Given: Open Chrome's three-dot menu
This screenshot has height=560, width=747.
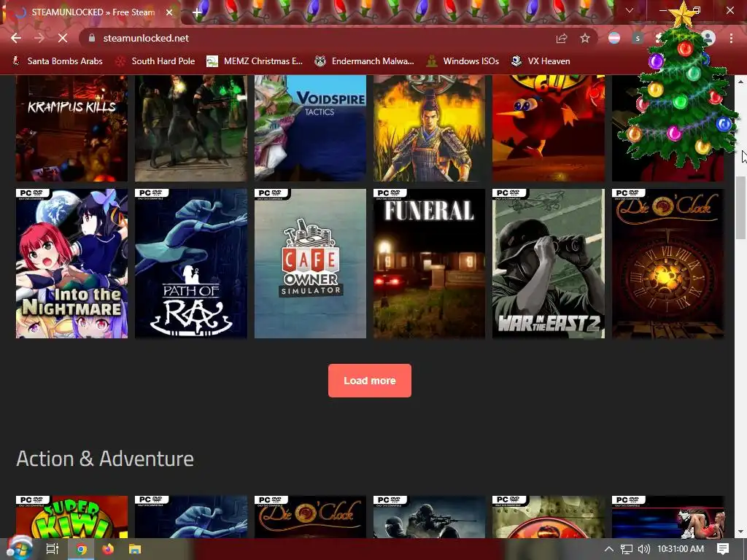Looking at the screenshot, I should coord(731,38).
